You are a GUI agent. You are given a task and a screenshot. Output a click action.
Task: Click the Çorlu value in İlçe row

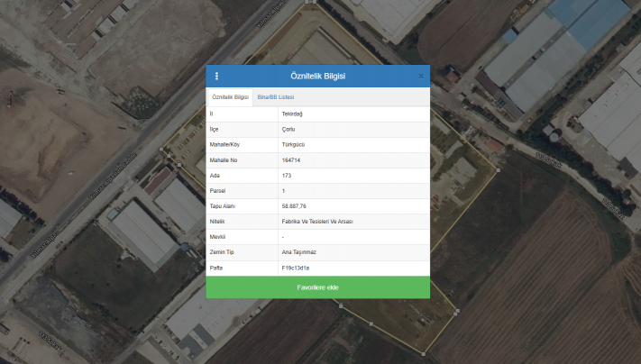[x=288, y=130]
